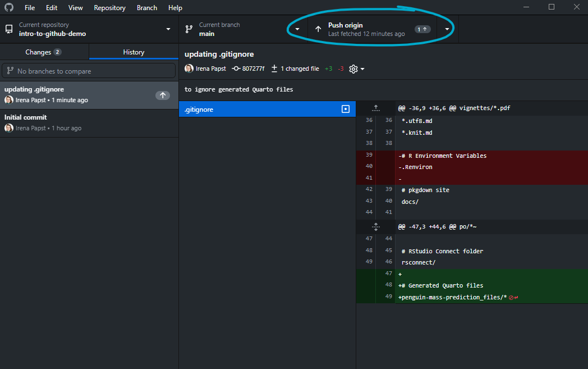Click the 1 changed file label
588x369 pixels.
coord(295,69)
